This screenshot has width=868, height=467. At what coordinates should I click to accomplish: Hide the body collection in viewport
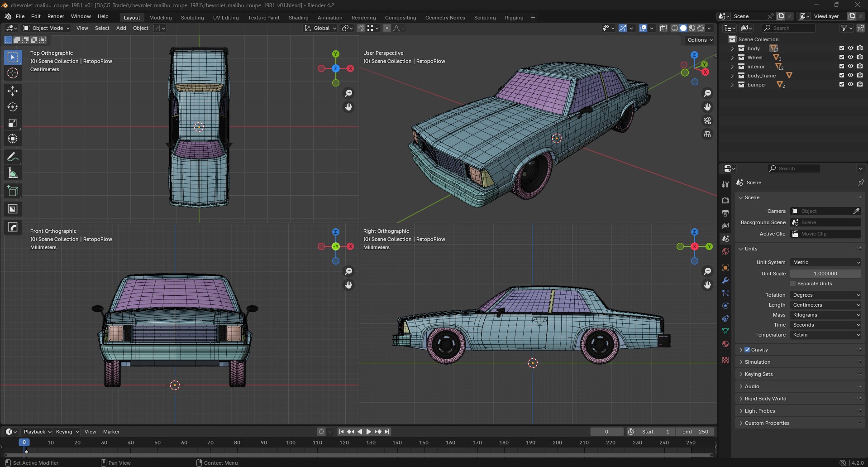click(x=850, y=48)
